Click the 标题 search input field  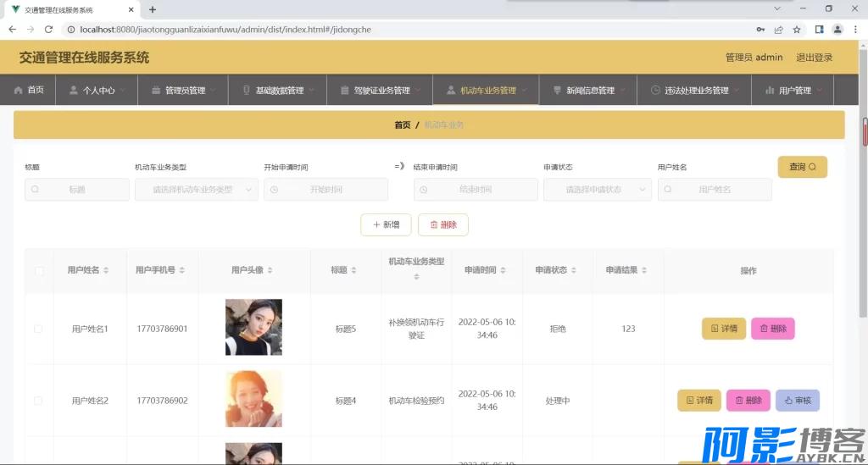(77, 190)
